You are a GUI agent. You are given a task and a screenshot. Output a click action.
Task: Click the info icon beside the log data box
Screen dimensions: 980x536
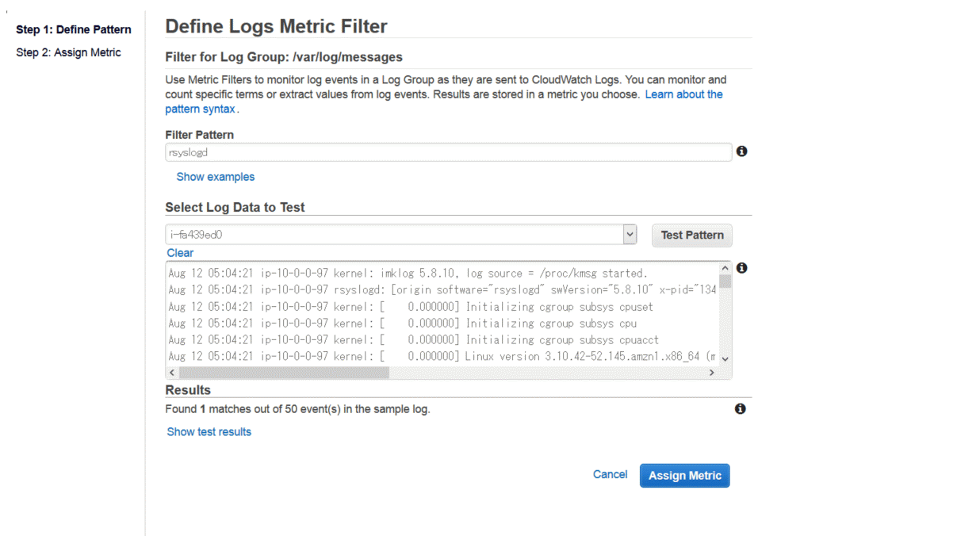click(741, 268)
